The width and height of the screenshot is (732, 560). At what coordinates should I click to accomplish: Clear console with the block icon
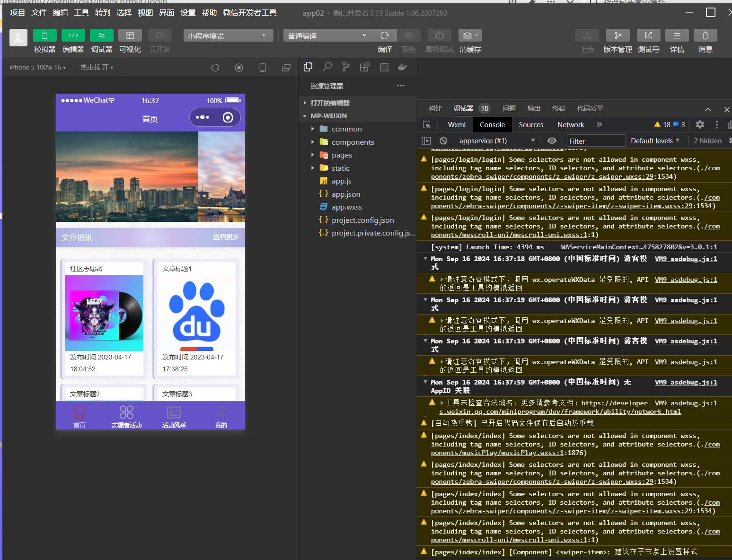(x=443, y=140)
